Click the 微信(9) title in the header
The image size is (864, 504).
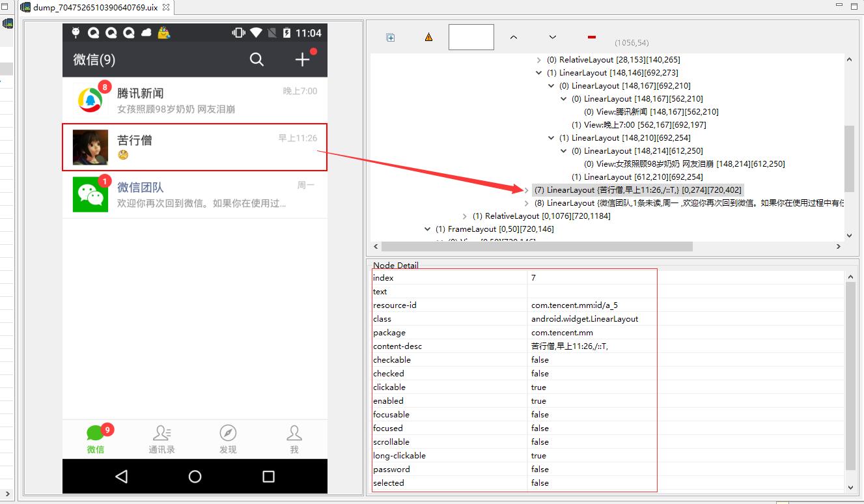(94, 60)
